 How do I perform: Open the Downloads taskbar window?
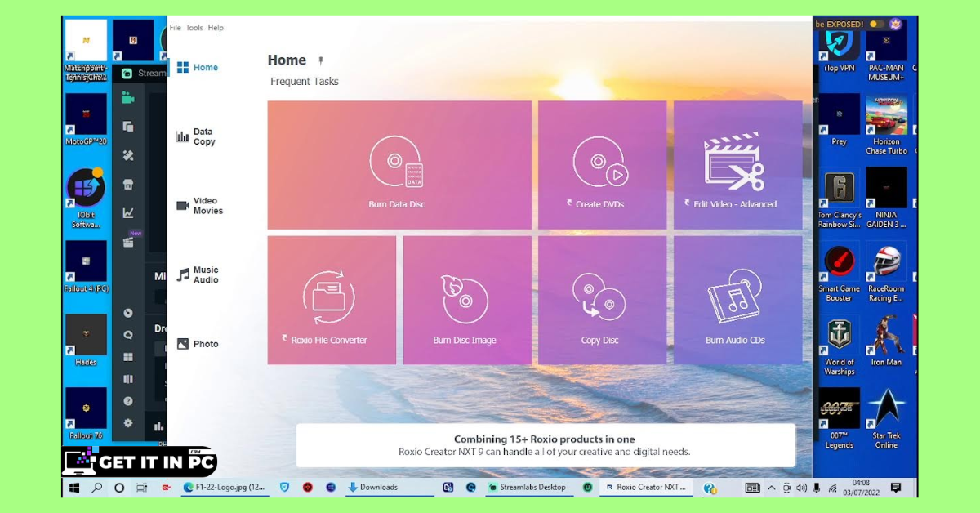click(390, 488)
